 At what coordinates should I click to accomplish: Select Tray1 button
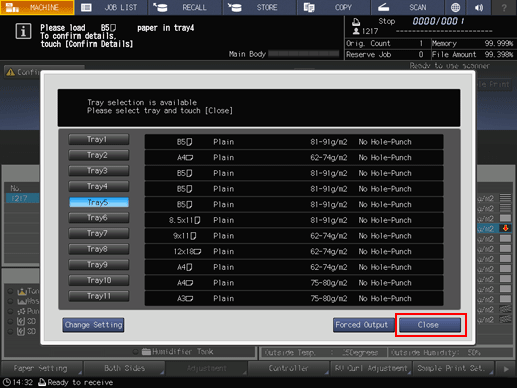pyautogui.click(x=99, y=139)
